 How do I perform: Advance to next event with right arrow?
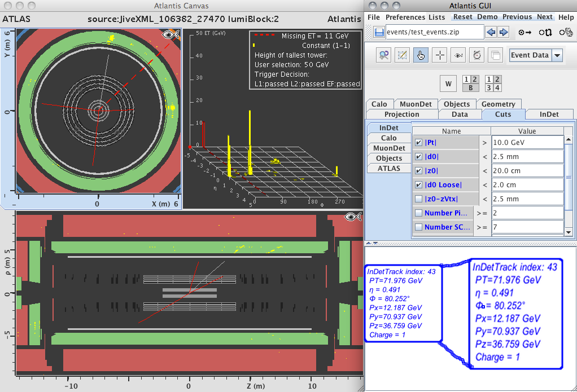(504, 32)
